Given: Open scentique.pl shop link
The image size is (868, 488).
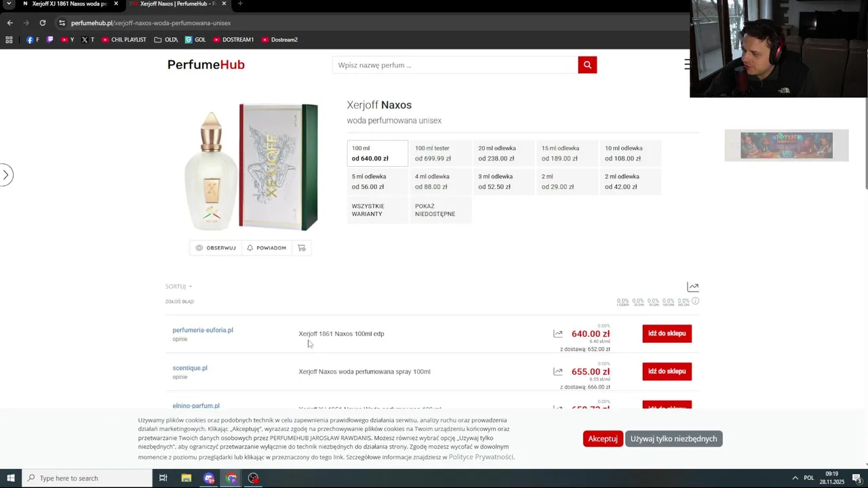Looking at the screenshot, I should click(x=190, y=368).
